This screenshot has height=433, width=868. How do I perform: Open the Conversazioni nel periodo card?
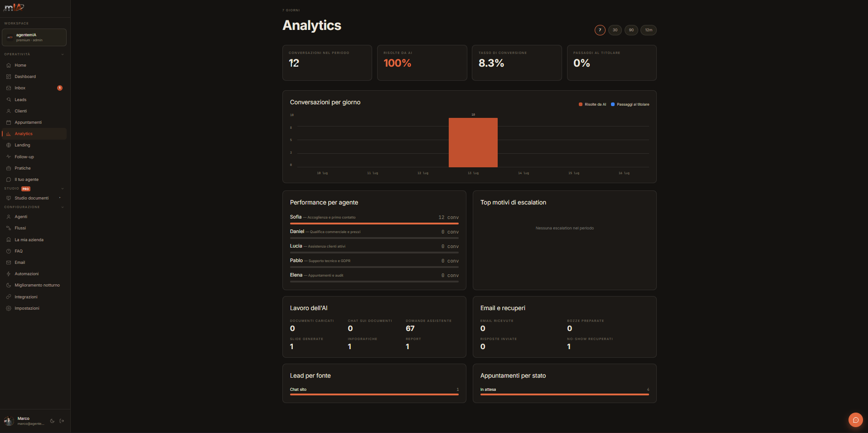click(327, 63)
